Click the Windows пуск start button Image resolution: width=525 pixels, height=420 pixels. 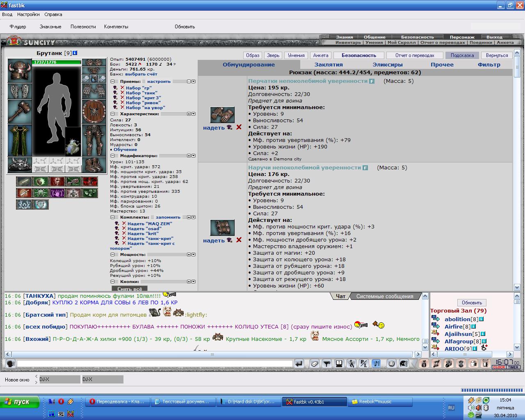(x=20, y=402)
